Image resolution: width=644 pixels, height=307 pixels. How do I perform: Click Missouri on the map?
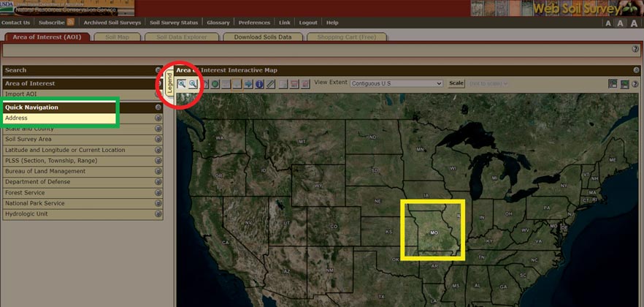(433, 231)
